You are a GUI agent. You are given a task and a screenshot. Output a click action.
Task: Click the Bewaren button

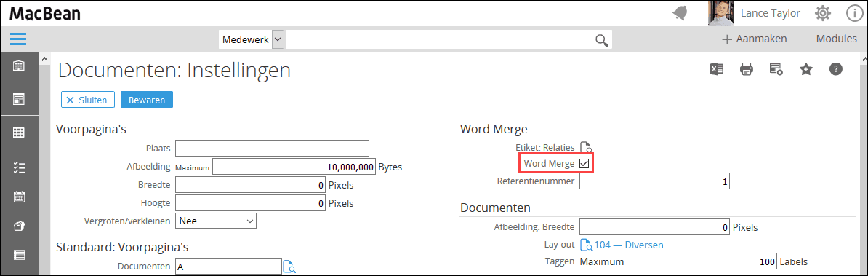tap(147, 100)
